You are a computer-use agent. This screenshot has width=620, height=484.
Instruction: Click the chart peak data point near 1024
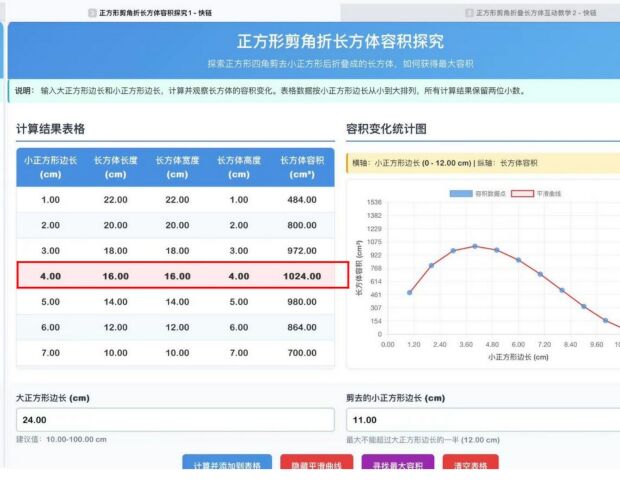coord(475,246)
